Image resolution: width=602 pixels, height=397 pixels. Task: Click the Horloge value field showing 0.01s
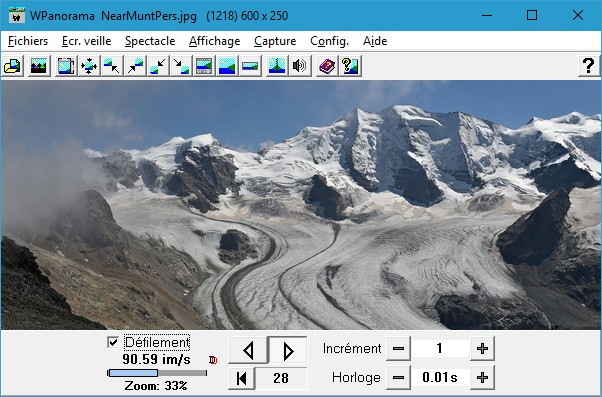point(440,377)
